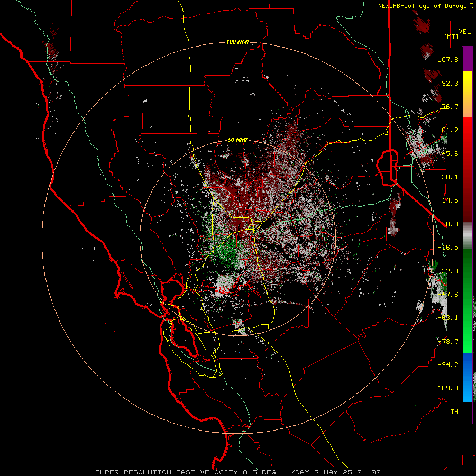Click the -47.6 legend value
The height and width of the screenshot is (476, 476).
pyautogui.click(x=448, y=295)
